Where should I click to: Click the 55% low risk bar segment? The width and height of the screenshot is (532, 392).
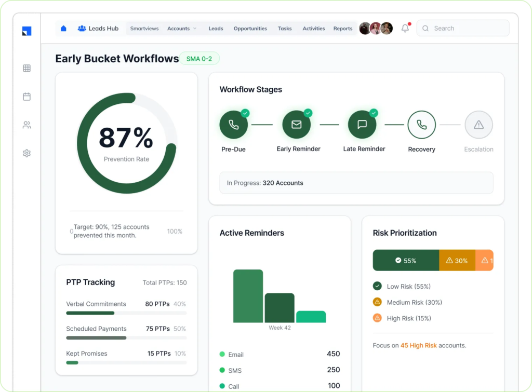406,261
